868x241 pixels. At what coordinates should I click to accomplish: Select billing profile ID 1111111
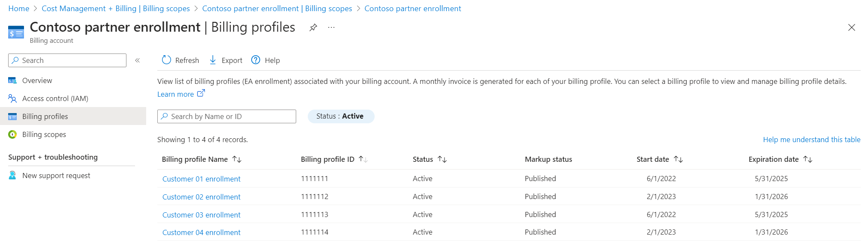(315, 179)
